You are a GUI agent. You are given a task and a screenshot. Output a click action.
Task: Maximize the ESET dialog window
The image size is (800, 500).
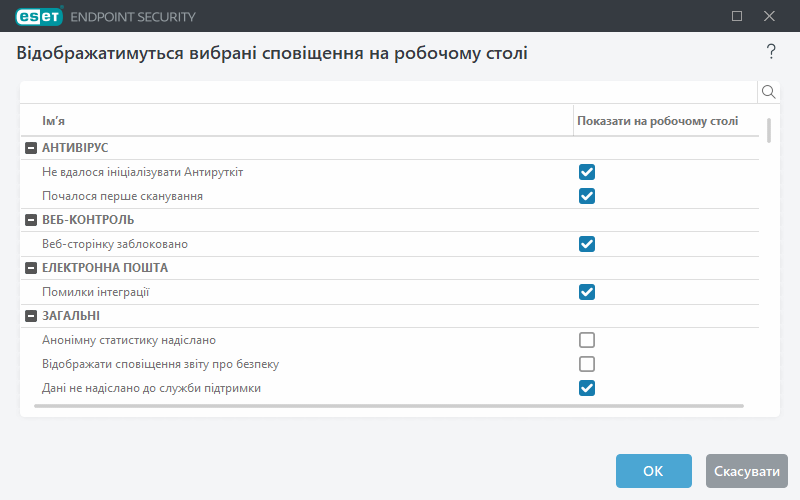pos(737,16)
